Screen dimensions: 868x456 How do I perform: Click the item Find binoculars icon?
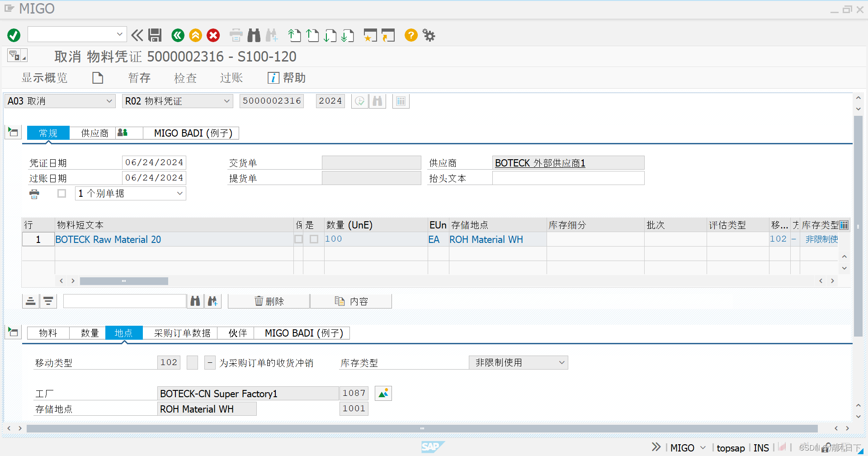coord(195,301)
